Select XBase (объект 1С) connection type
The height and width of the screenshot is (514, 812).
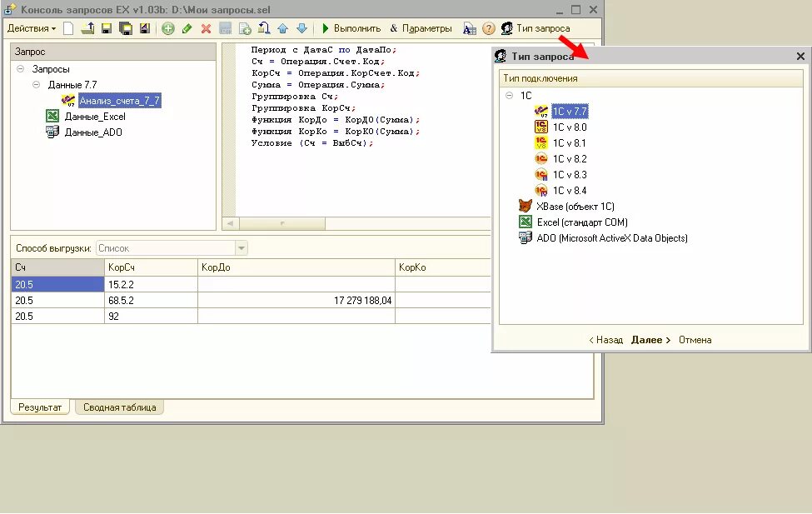[x=575, y=207]
